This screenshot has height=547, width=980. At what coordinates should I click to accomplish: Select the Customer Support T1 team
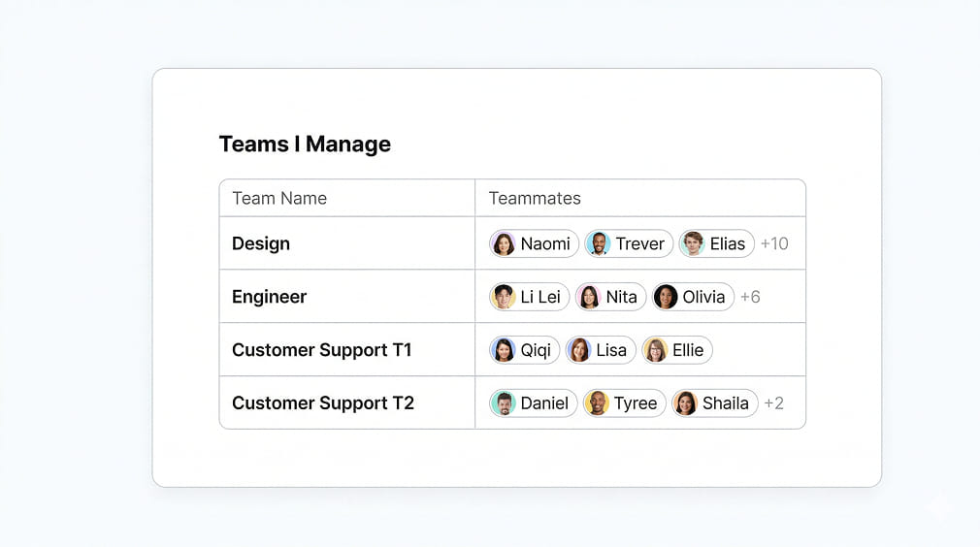pyautogui.click(x=321, y=350)
